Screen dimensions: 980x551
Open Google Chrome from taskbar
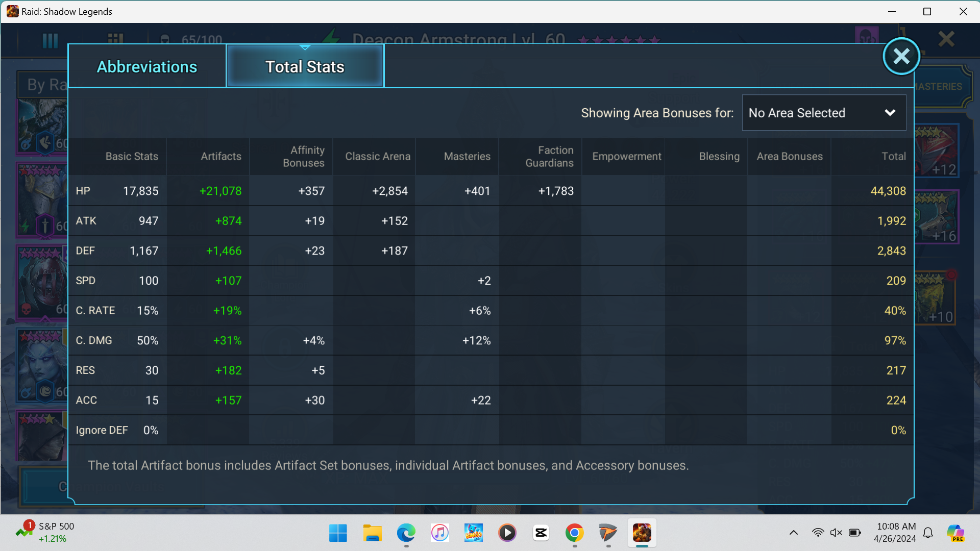tap(574, 533)
